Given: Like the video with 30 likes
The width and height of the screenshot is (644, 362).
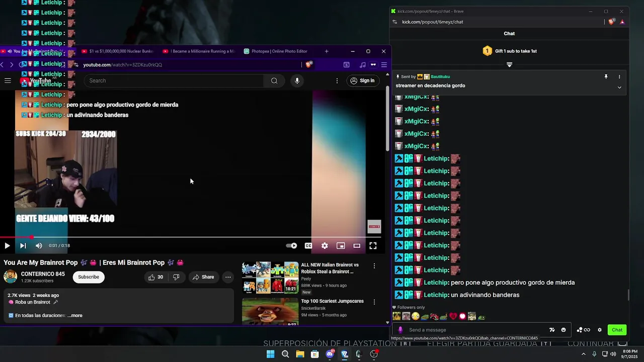Looking at the screenshot, I should point(155,277).
